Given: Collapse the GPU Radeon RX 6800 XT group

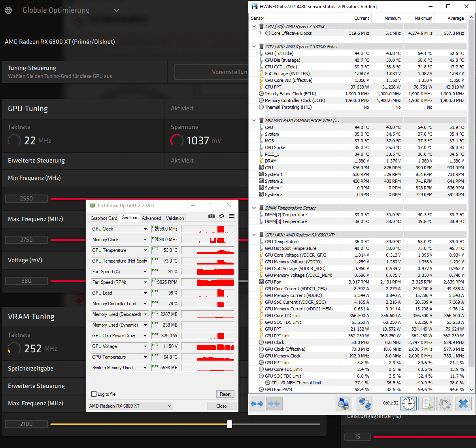Looking at the screenshot, I should coord(254,235).
